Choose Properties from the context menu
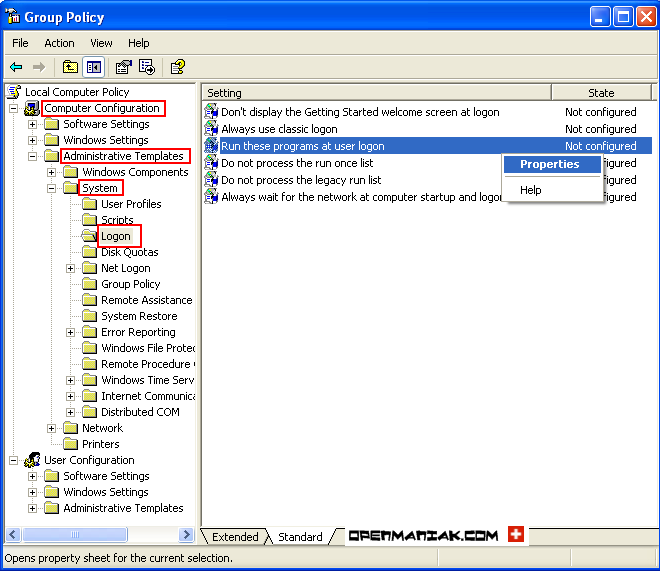Image resolution: width=660 pixels, height=571 pixels. point(552,164)
